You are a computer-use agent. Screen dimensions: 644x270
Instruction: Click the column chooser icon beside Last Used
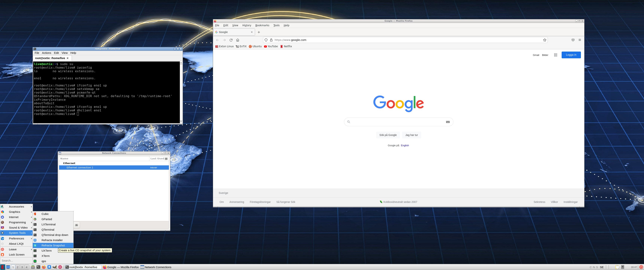[166, 159]
